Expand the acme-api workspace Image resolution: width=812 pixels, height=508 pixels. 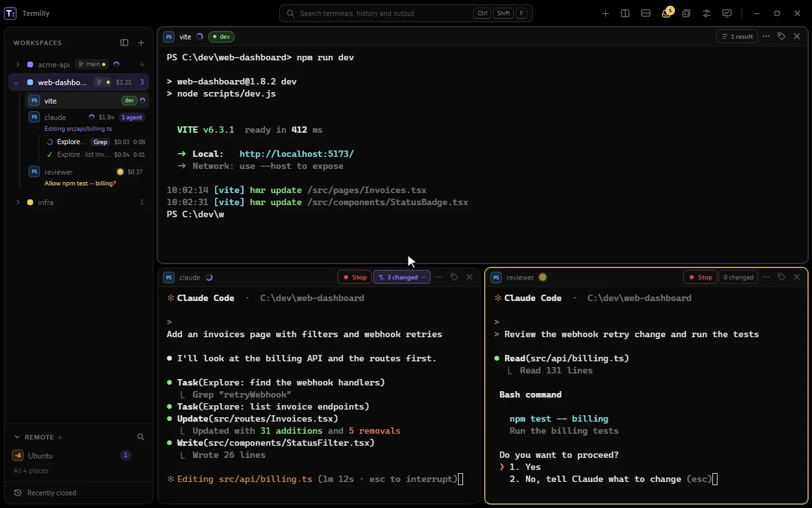coord(18,64)
